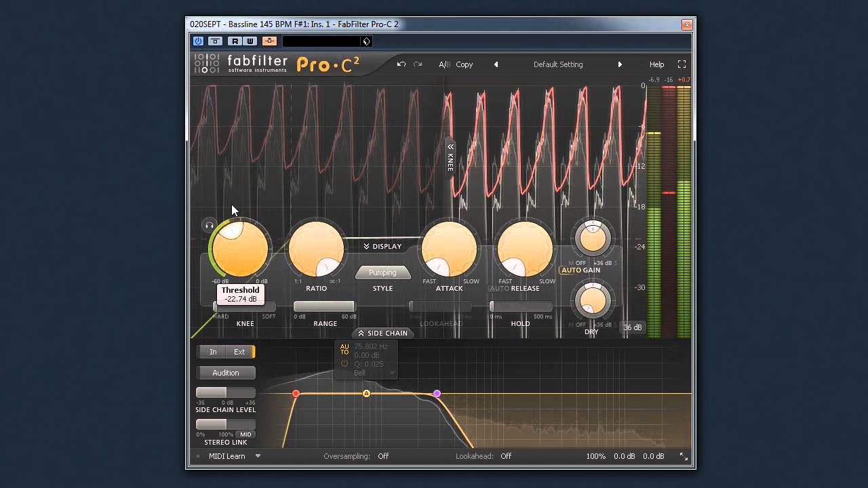Click the undo arrow
Viewport: 868px width, 488px height.
point(401,64)
